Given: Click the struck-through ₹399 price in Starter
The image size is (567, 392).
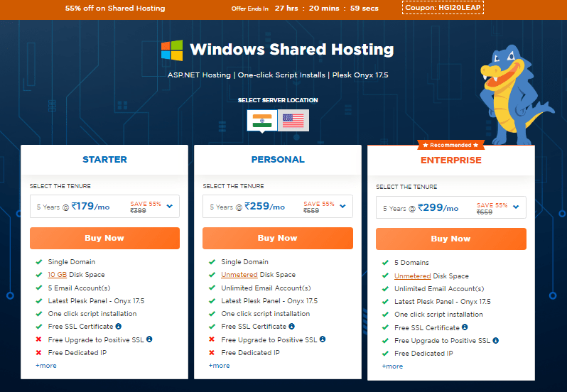Looking at the screenshot, I should [138, 211].
